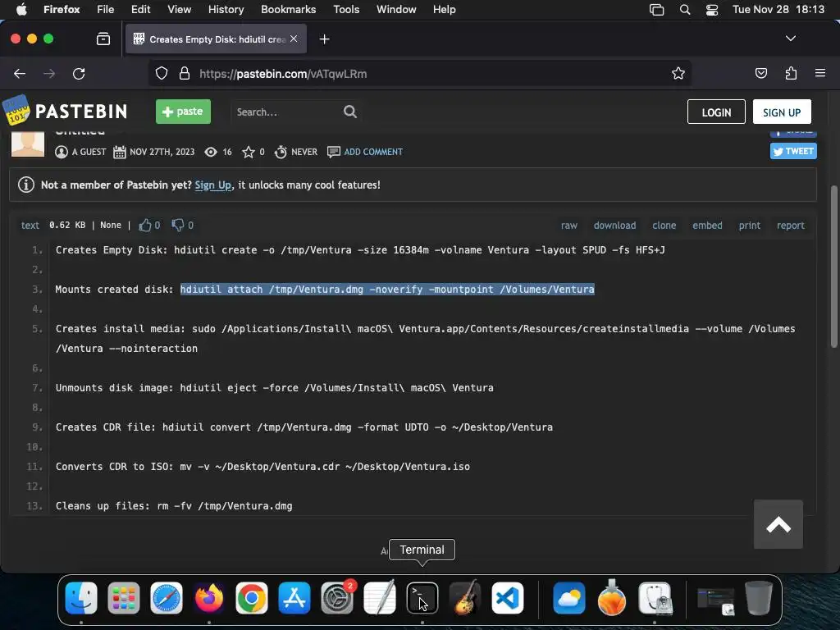Open Disk Utility from the Dock

[654, 598]
